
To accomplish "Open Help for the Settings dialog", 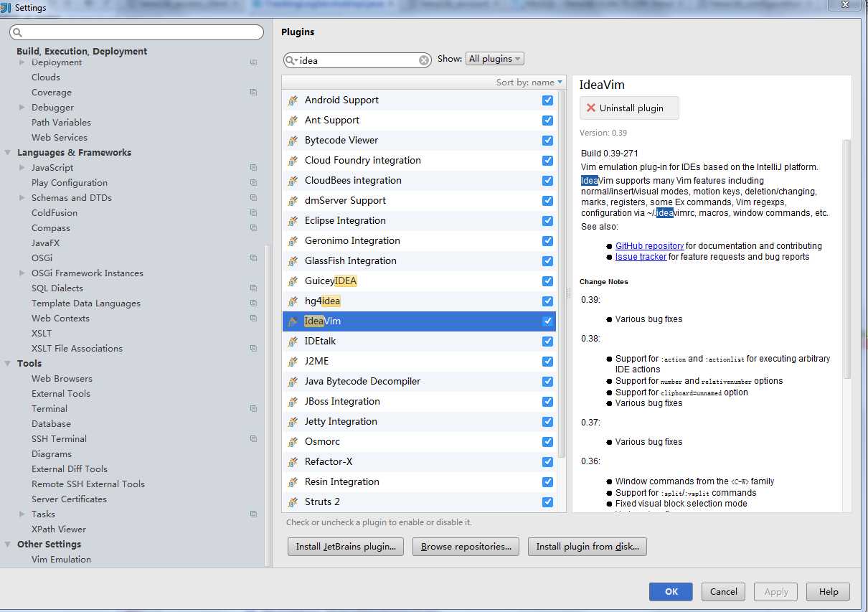I will pyautogui.click(x=828, y=592).
